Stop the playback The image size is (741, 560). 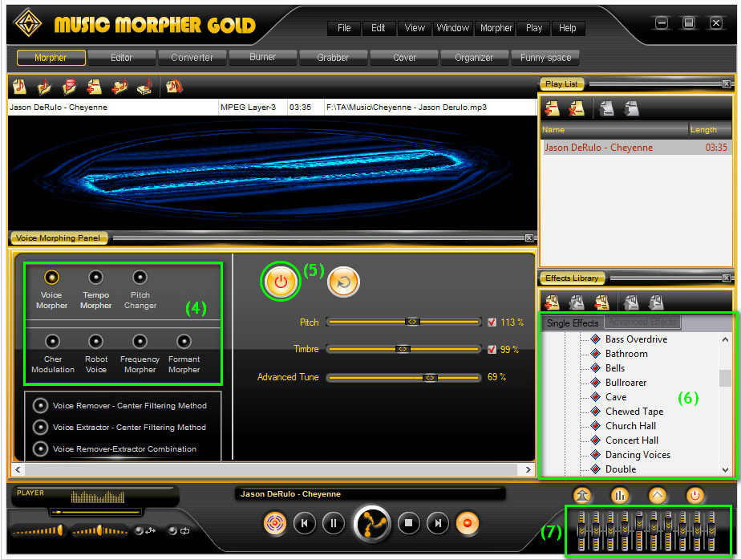coord(409,523)
